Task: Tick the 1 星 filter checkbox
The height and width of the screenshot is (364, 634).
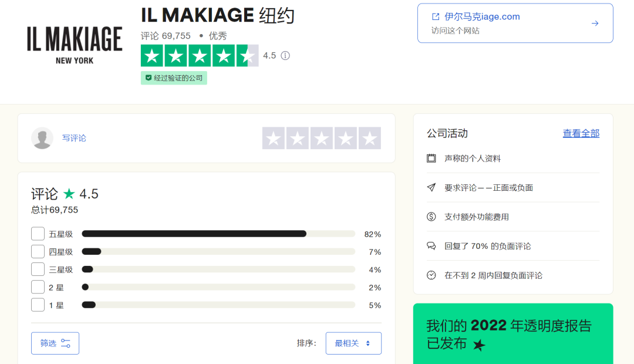Action: (x=38, y=305)
